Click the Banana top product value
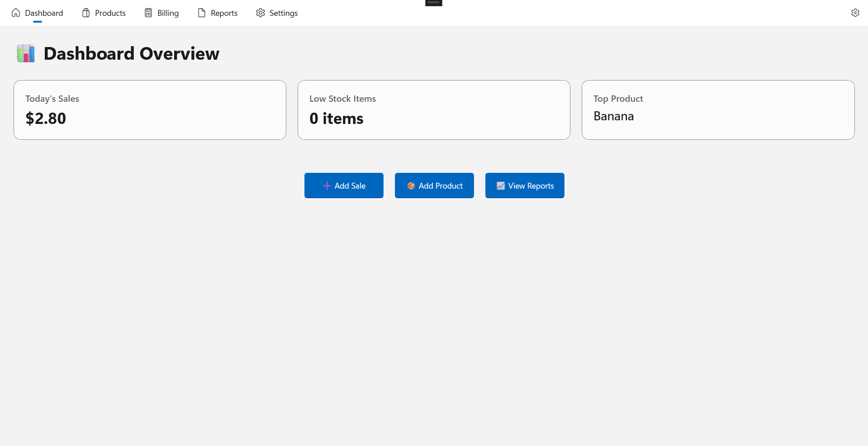Image resolution: width=868 pixels, height=446 pixels. pos(613,116)
